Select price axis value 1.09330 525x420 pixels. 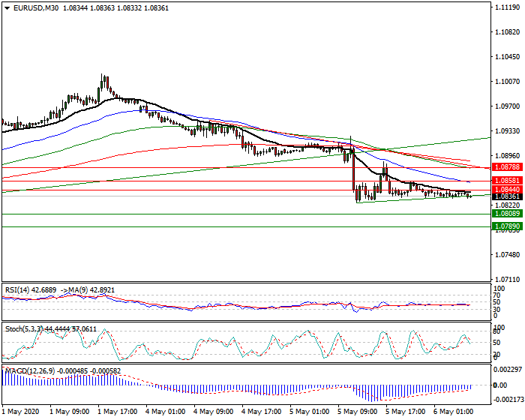[508, 131]
